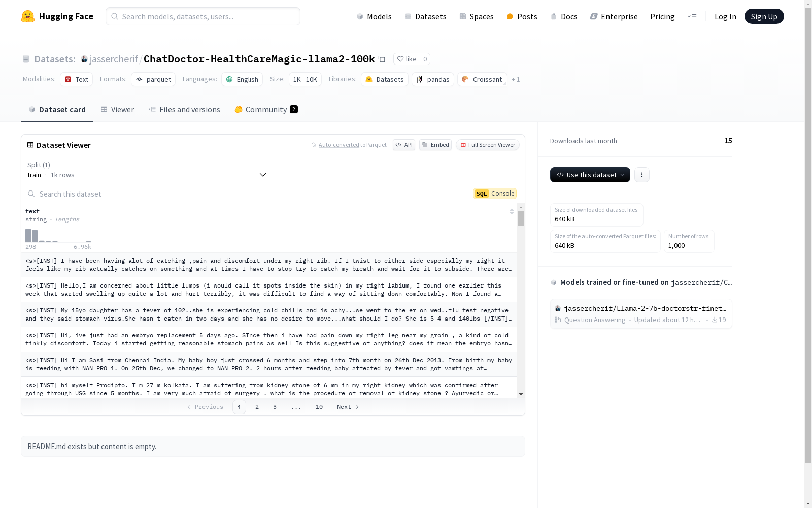This screenshot has height=508, width=812.
Task: Copy dataset name with the copy icon
Action: coord(382,59)
